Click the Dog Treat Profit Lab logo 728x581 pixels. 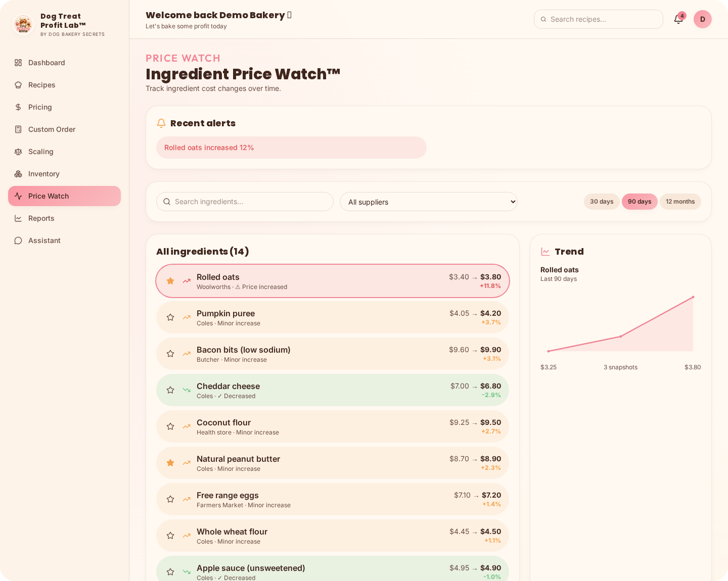[23, 25]
